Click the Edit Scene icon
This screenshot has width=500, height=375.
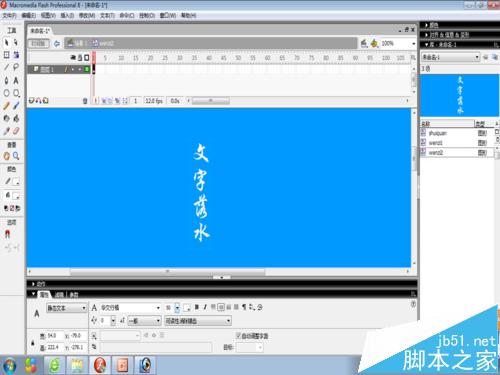point(364,43)
